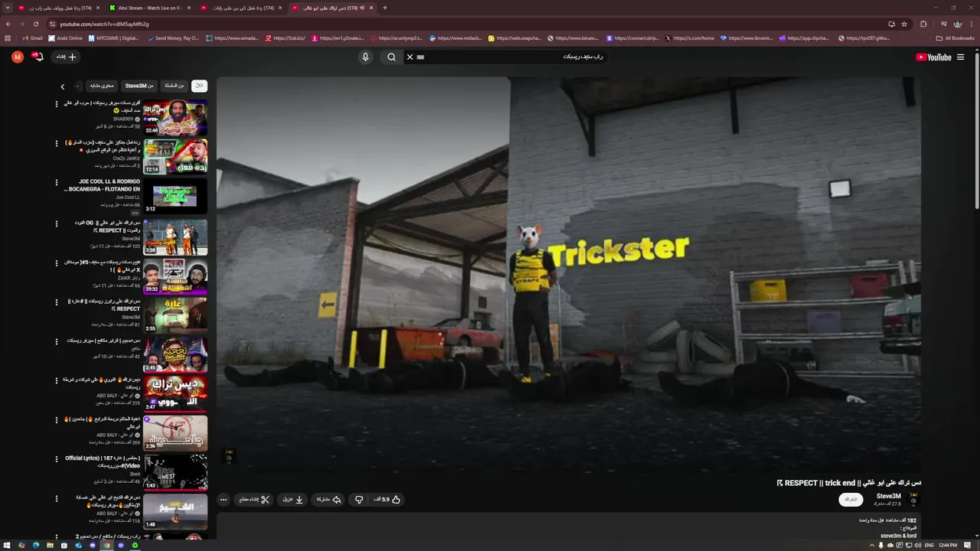Start voice search with the microphone icon
Image resolution: width=980 pixels, height=551 pixels.
pos(365,57)
